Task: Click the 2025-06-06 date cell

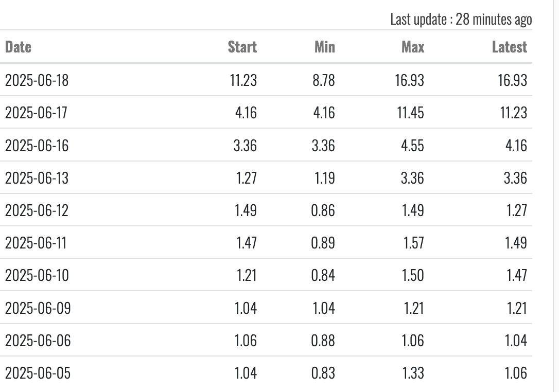Action: [x=38, y=341]
